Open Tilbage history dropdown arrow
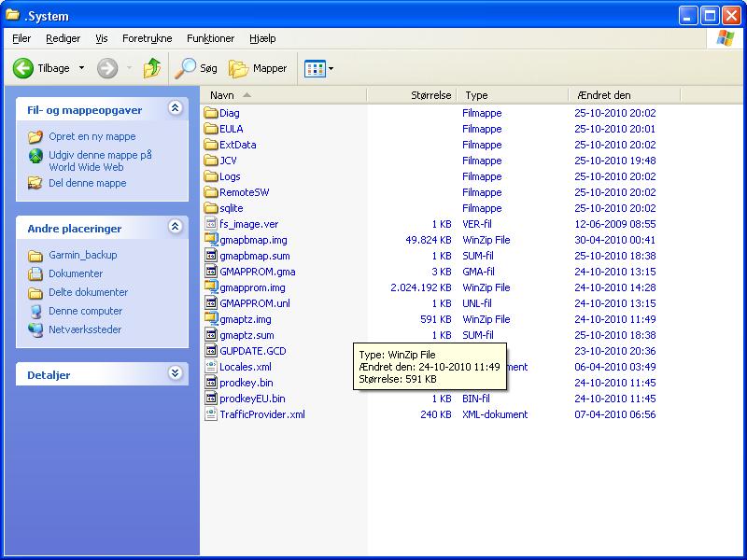This screenshot has width=747, height=560. pyautogui.click(x=82, y=68)
